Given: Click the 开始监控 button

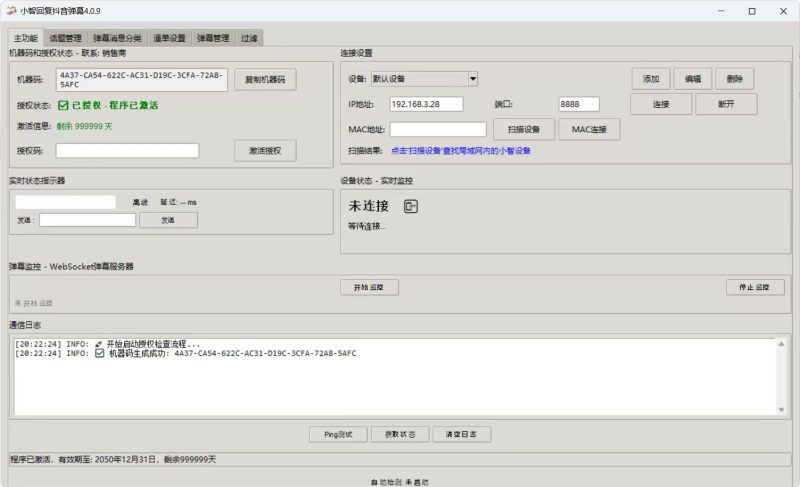Looking at the screenshot, I should tap(369, 288).
